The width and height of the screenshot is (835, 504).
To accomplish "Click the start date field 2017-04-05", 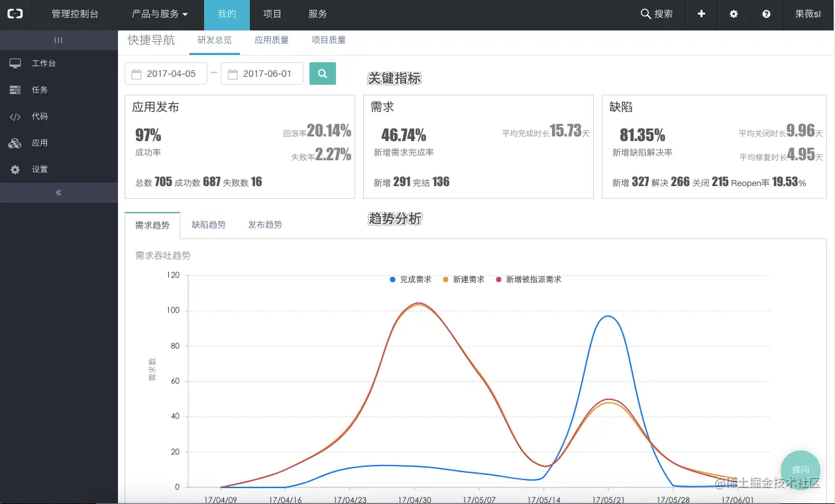I will pyautogui.click(x=166, y=74).
